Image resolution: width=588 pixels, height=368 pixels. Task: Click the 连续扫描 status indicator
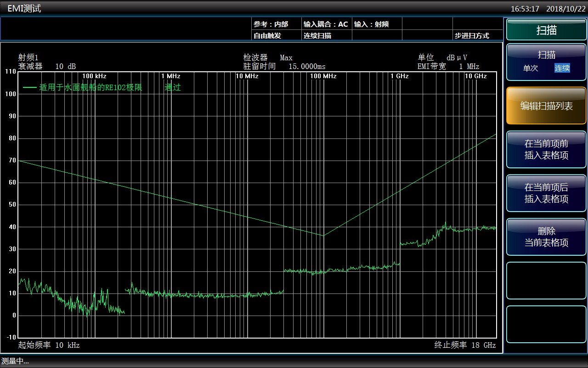tap(317, 35)
